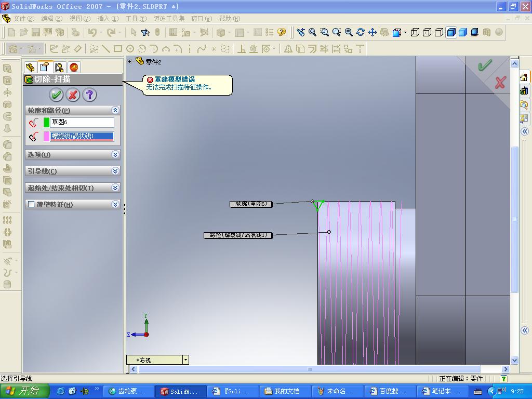Open the View Orientation dropdown arrow

click(405, 33)
